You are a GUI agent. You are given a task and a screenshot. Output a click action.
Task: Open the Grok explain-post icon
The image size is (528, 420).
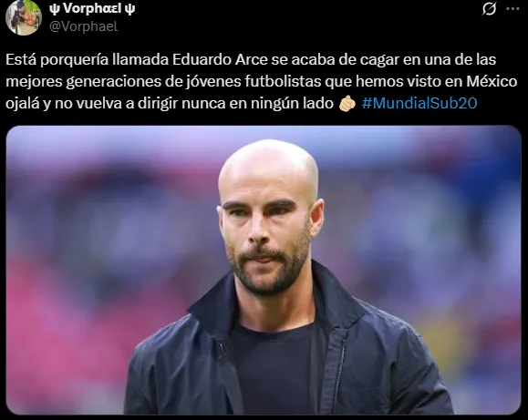(x=489, y=9)
